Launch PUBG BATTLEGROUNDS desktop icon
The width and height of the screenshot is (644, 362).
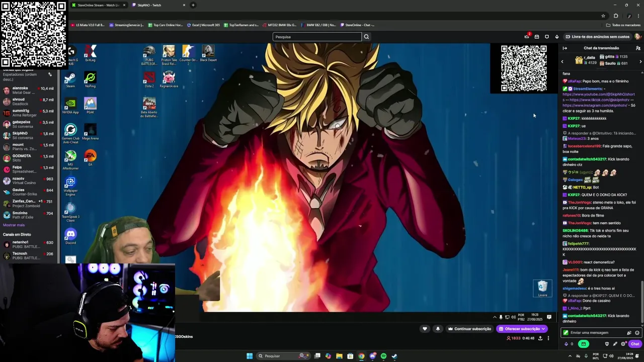[x=149, y=56]
